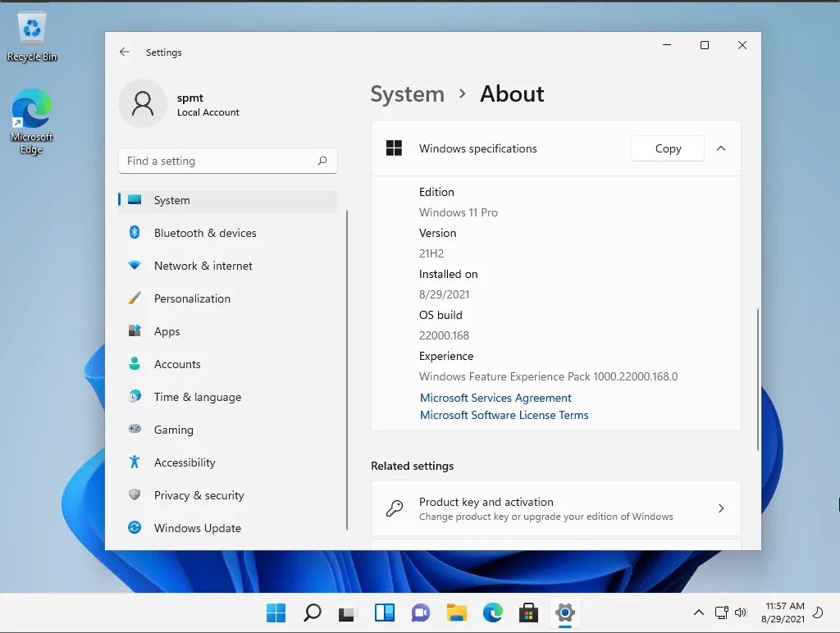Image resolution: width=840 pixels, height=633 pixels.
Task: Open Bluetooth & devices settings
Action: 228,233
